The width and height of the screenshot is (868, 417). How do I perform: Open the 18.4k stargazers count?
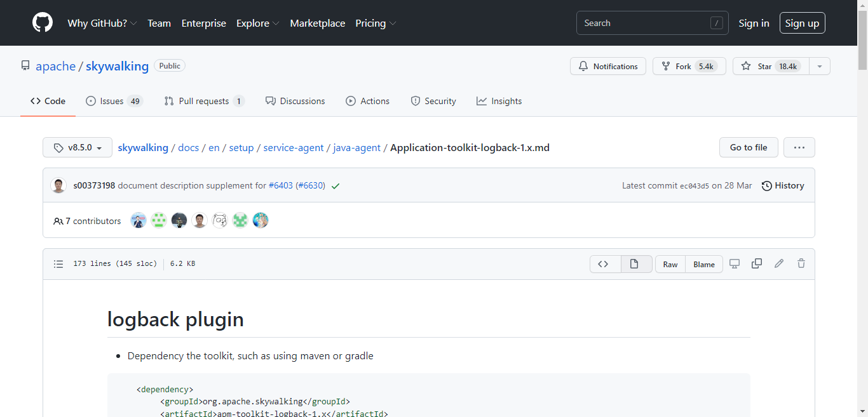pyautogui.click(x=788, y=66)
